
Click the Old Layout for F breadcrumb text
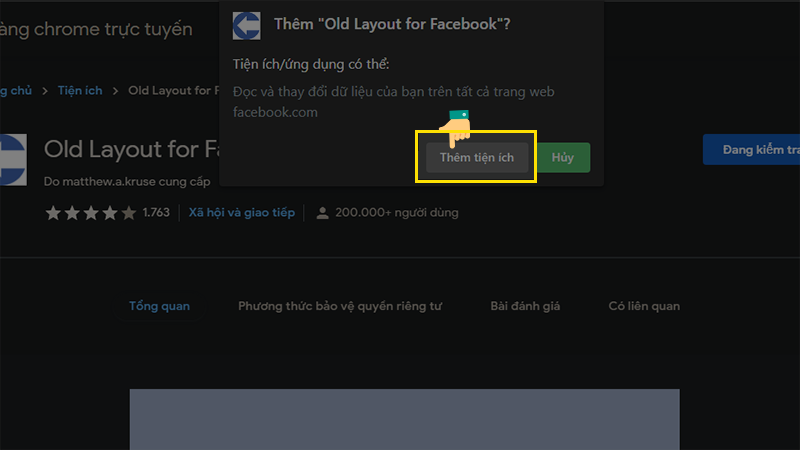coord(173,91)
